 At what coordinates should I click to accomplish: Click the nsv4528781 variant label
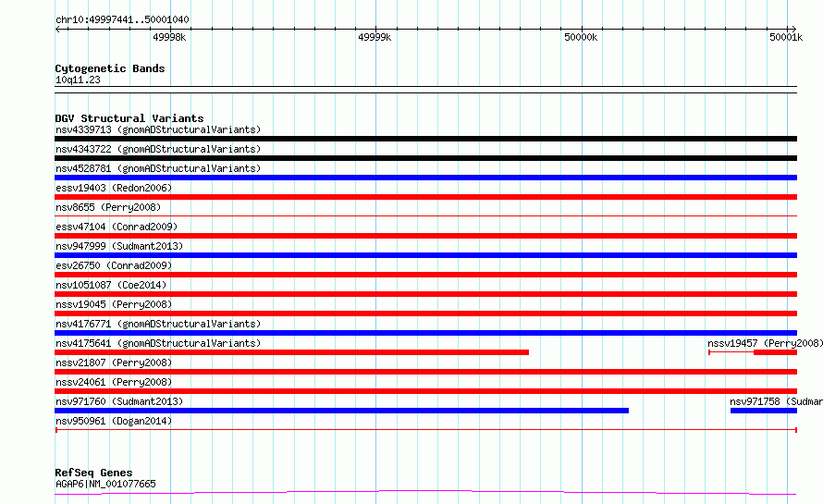(x=158, y=168)
